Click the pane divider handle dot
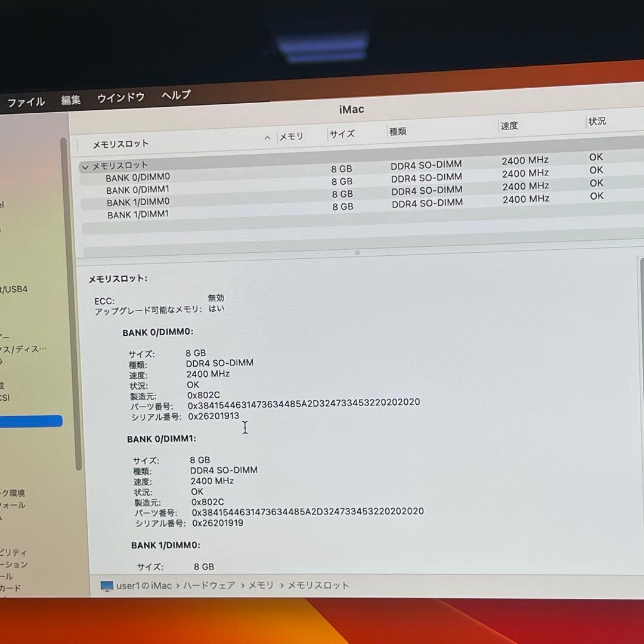The image size is (644, 644). pyautogui.click(x=357, y=253)
